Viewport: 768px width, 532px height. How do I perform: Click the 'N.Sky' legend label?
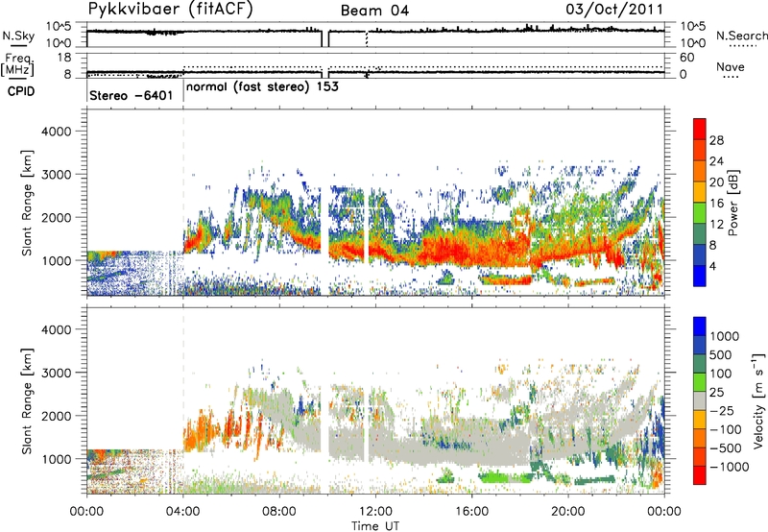(18, 36)
